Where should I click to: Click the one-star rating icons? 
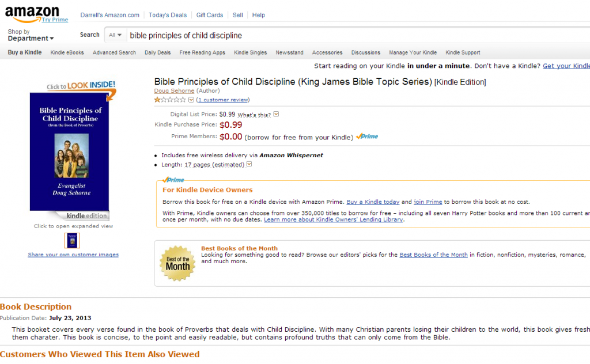(x=170, y=100)
